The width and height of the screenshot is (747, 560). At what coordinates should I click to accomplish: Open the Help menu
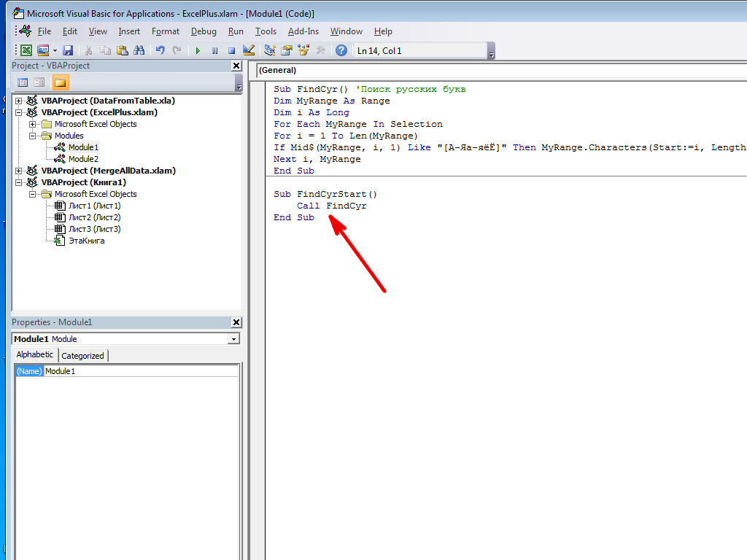coord(383,31)
